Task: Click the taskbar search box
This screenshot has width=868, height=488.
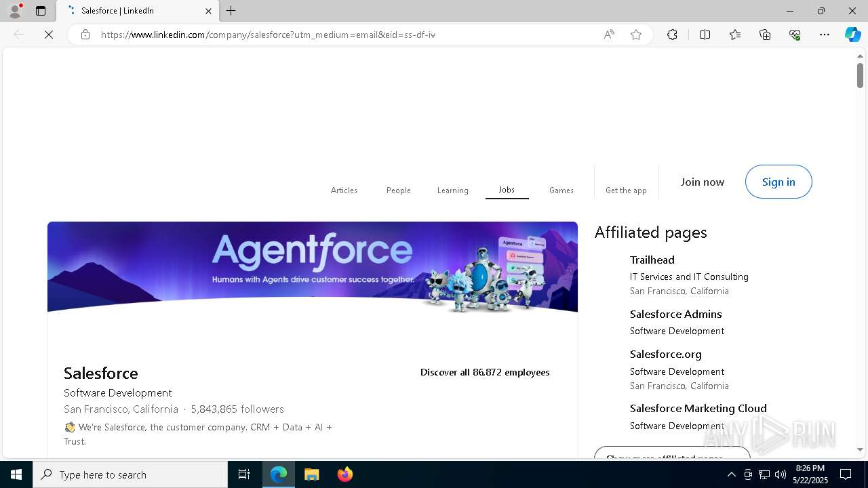Action: [130, 474]
